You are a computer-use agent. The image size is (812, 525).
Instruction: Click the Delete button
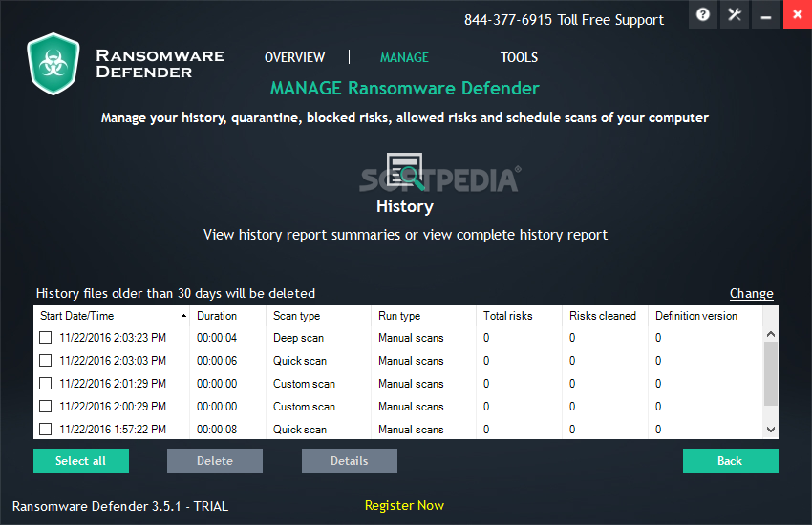point(215,460)
